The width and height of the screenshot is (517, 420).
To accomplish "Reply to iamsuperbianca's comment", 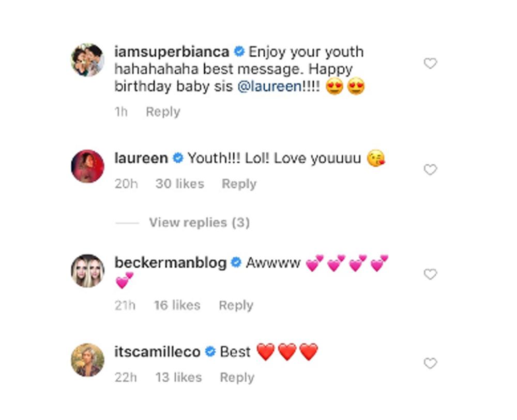I will click(x=163, y=112).
